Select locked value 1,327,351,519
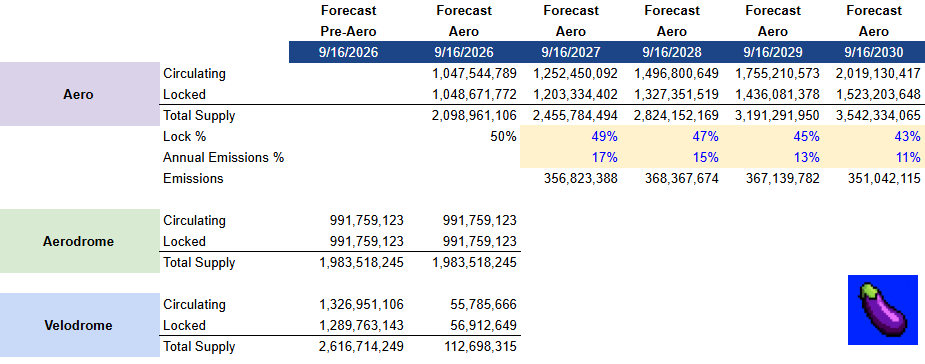 [x=676, y=94]
